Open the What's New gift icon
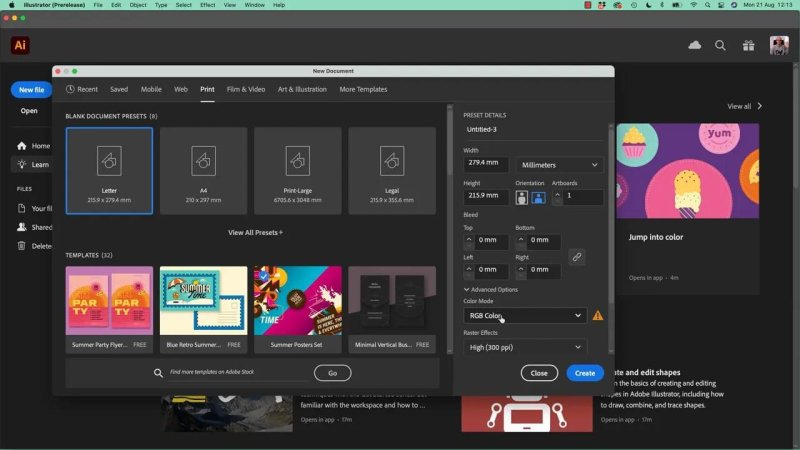 [x=748, y=46]
